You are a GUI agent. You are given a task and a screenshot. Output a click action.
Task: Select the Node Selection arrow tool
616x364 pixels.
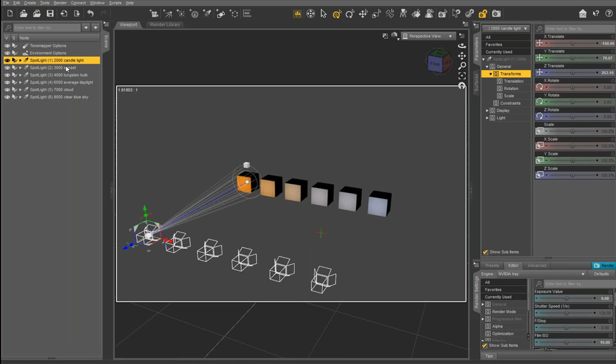(x=324, y=14)
